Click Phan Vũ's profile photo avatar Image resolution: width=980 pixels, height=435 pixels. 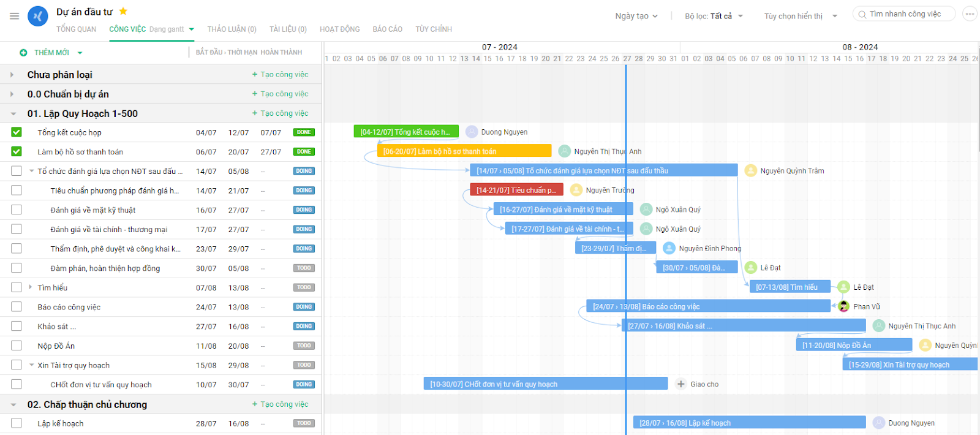coord(844,306)
